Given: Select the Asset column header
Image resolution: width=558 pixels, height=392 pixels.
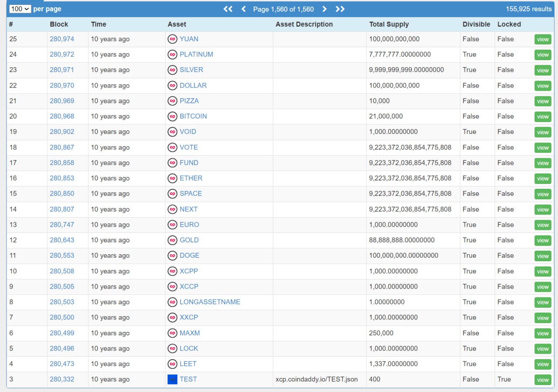Looking at the screenshot, I should [177, 24].
